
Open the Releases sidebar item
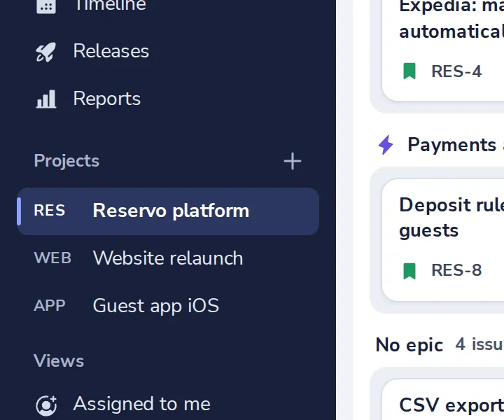[x=168, y=51]
